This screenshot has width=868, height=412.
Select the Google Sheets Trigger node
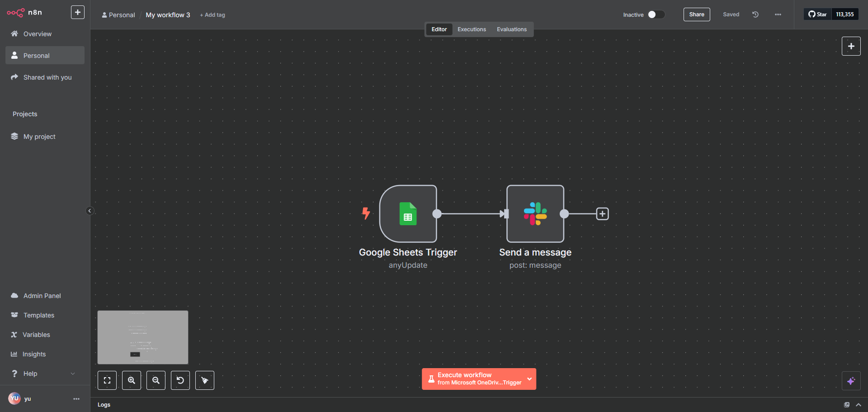pyautogui.click(x=408, y=214)
